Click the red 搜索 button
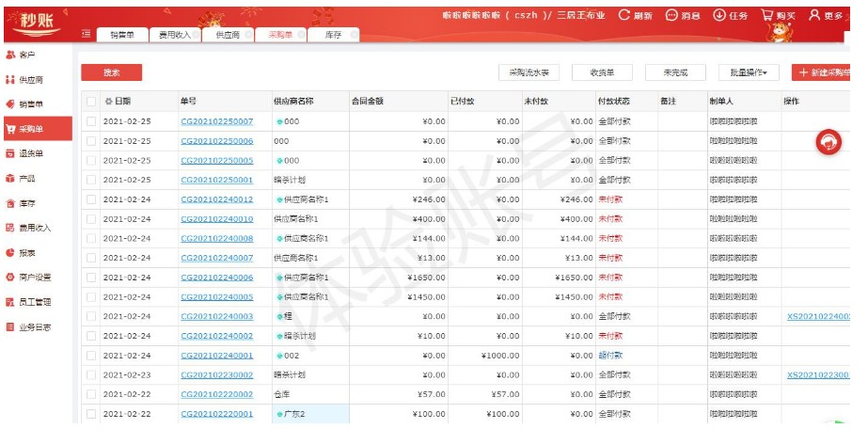This screenshot has width=868, height=429. point(111,72)
